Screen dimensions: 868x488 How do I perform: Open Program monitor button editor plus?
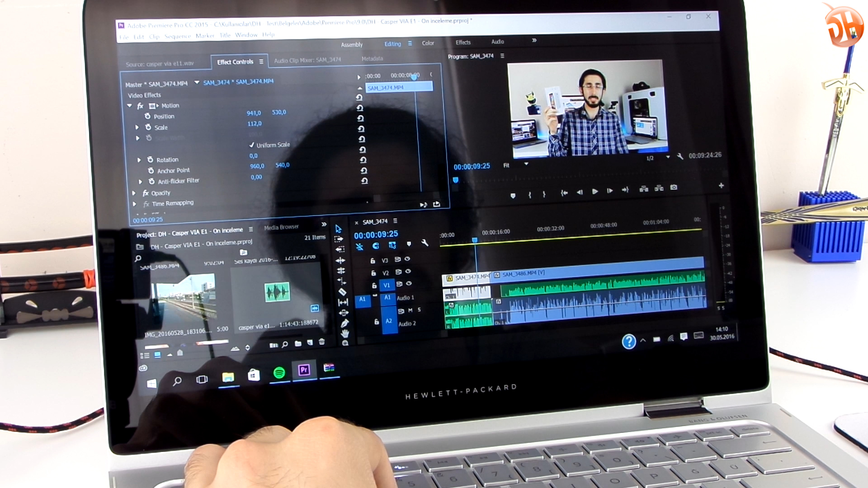[721, 186]
